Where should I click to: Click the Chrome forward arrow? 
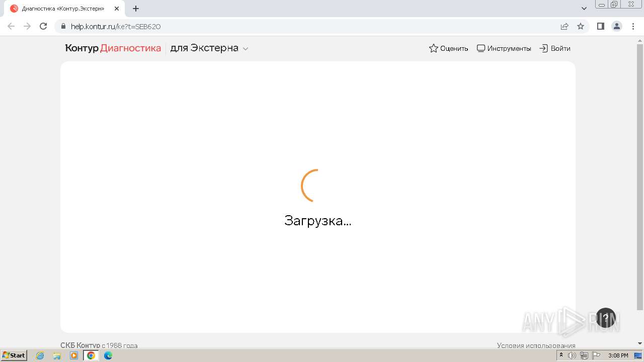point(27,26)
